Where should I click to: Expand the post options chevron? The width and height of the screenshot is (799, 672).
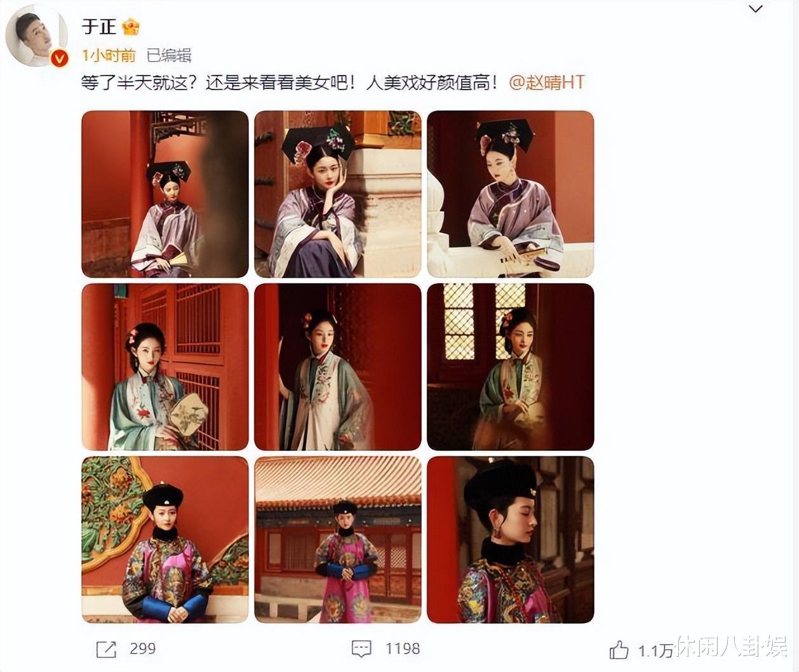[x=755, y=10]
